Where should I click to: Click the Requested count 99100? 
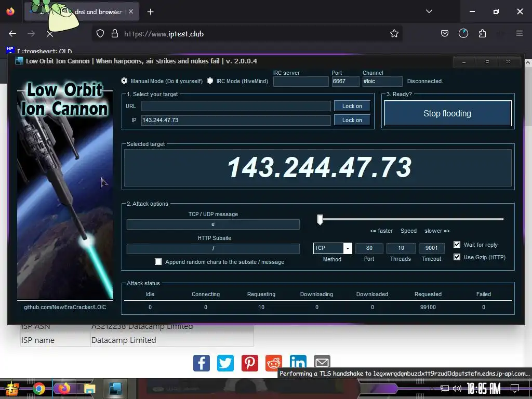pyautogui.click(x=428, y=307)
